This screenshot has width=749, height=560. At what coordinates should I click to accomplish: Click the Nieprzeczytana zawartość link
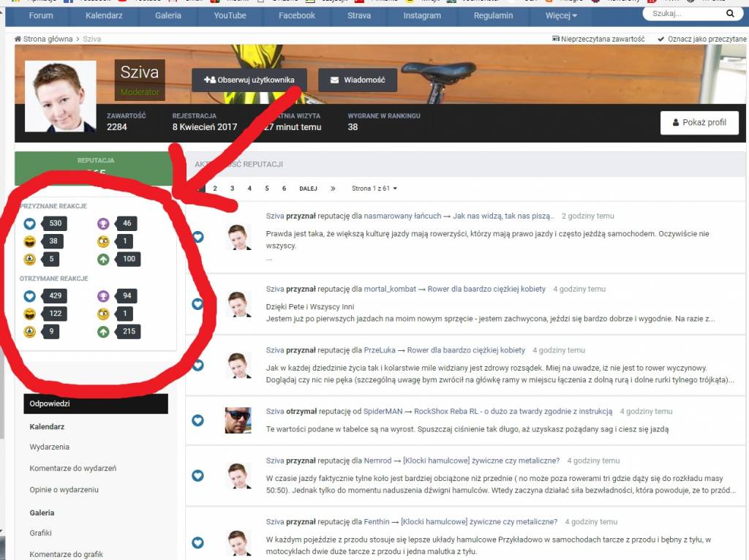[598, 39]
